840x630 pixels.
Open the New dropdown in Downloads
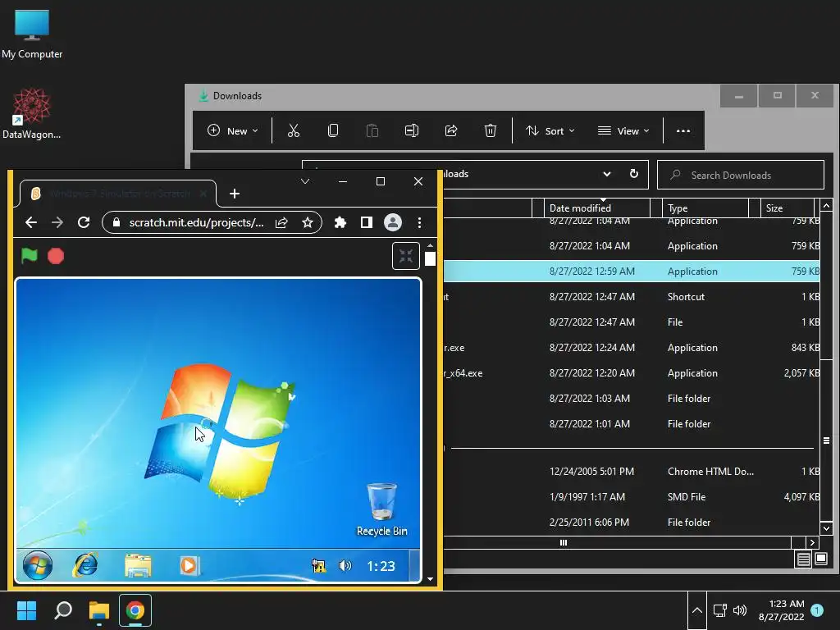point(232,130)
